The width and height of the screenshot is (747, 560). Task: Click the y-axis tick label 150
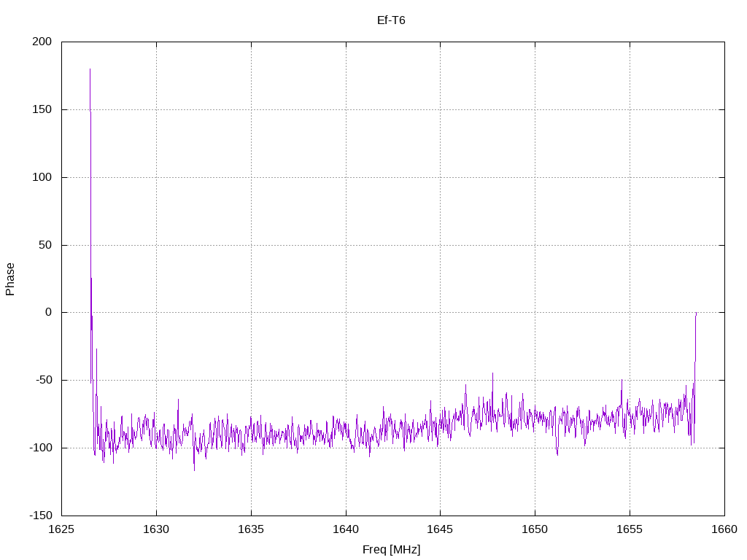pyautogui.click(x=42, y=109)
